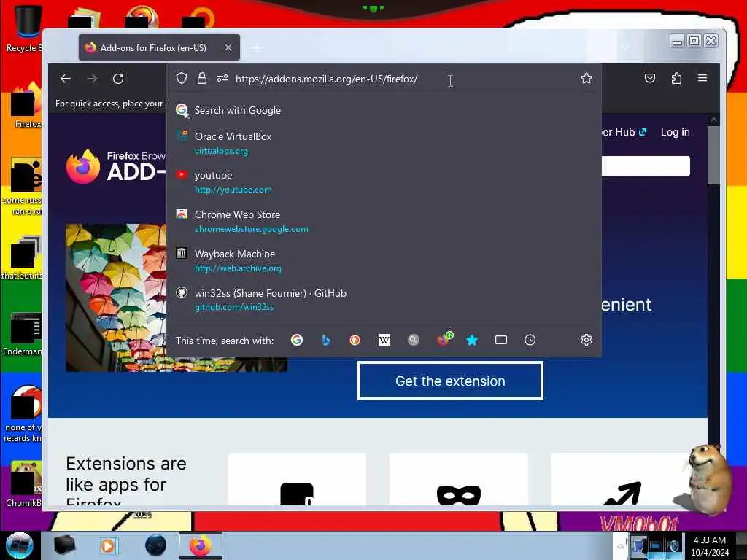Choose Search with Google suggestion

[384, 111]
